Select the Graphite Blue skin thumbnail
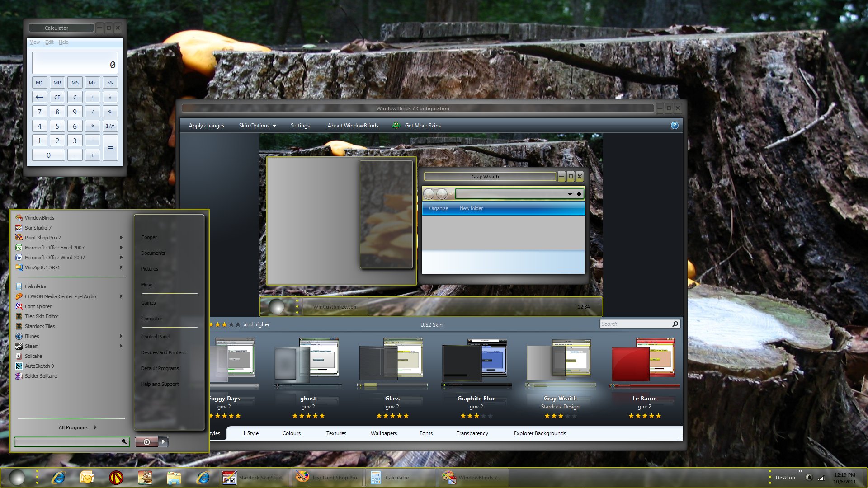The width and height of the screenshot is (868, 488). [x=476, y=364]
